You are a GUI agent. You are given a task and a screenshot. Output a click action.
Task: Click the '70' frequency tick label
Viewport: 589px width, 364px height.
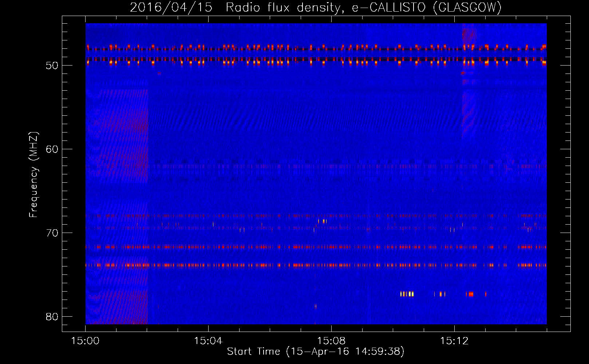[52, 233]
